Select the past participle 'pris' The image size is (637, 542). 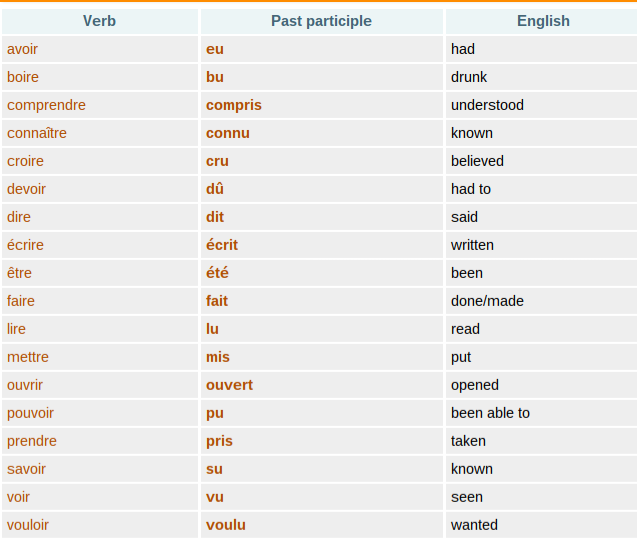pyautogui.click(x=219, y=441)
